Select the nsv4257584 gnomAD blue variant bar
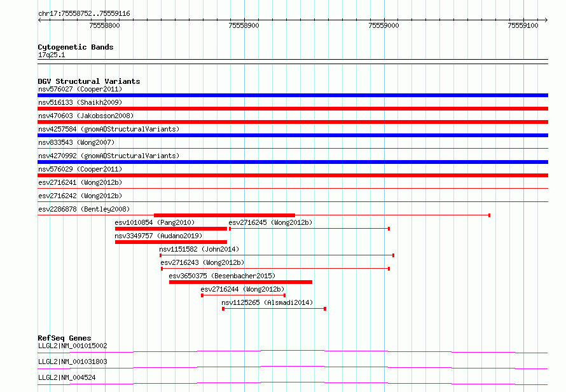 tap(293, 135)
